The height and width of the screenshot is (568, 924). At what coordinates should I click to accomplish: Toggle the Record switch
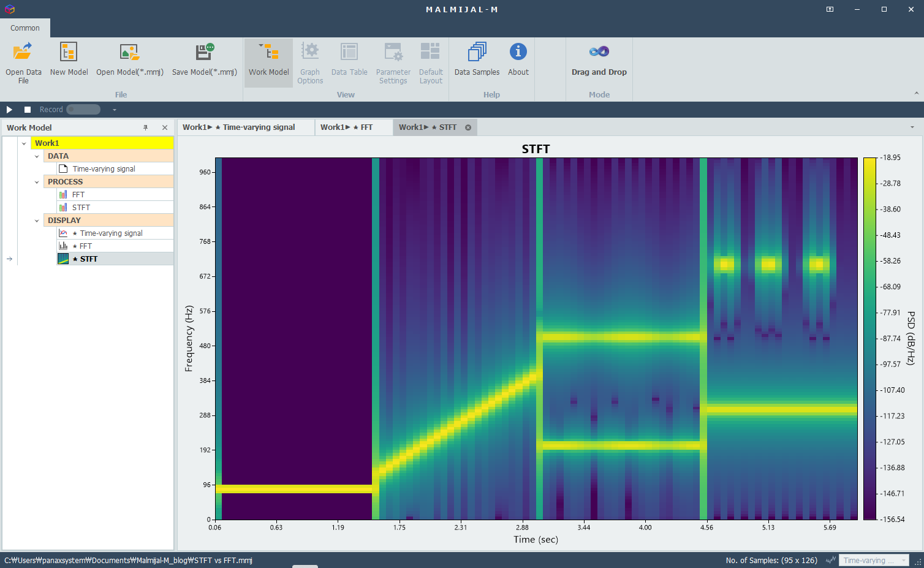point(83,110)
